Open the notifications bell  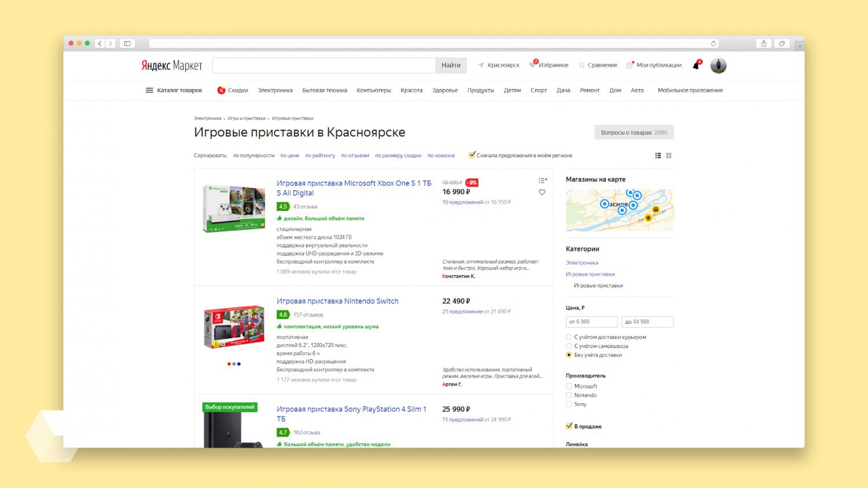coord(696,65)
